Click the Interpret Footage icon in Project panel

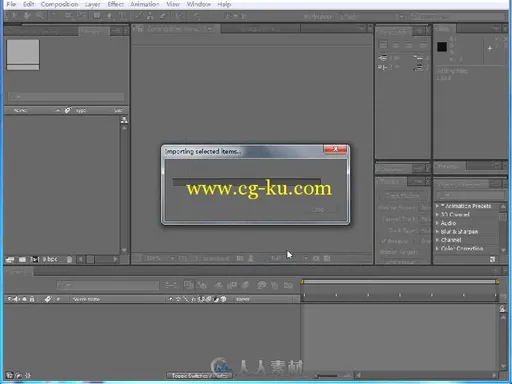point(10,259)
